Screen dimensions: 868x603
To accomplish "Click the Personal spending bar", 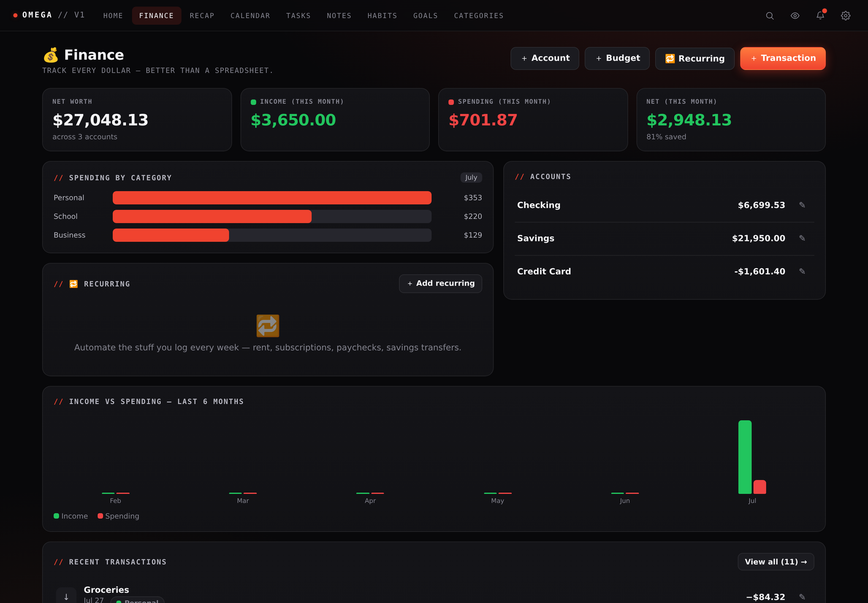I will 272,198.
